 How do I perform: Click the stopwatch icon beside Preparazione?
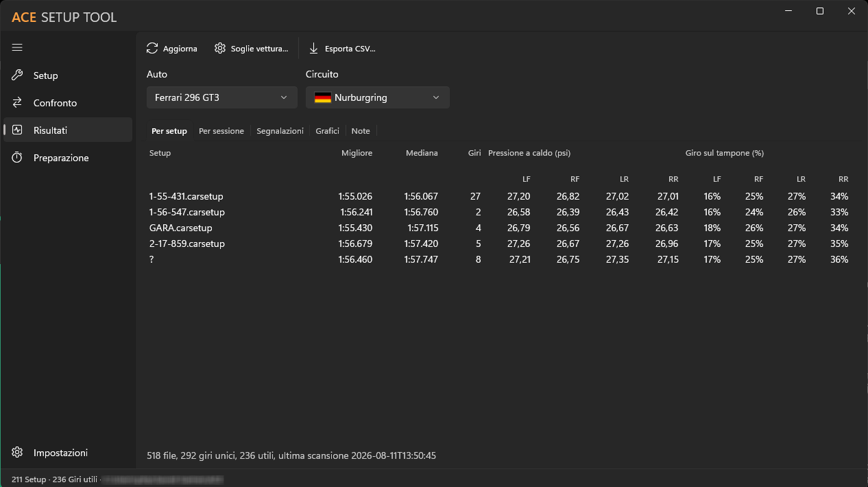(17, 158)
